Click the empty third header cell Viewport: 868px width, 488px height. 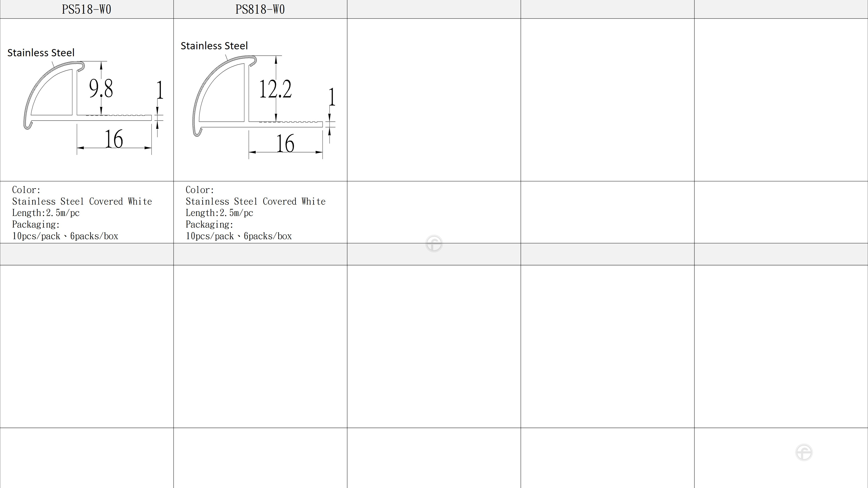pos(434,9)
